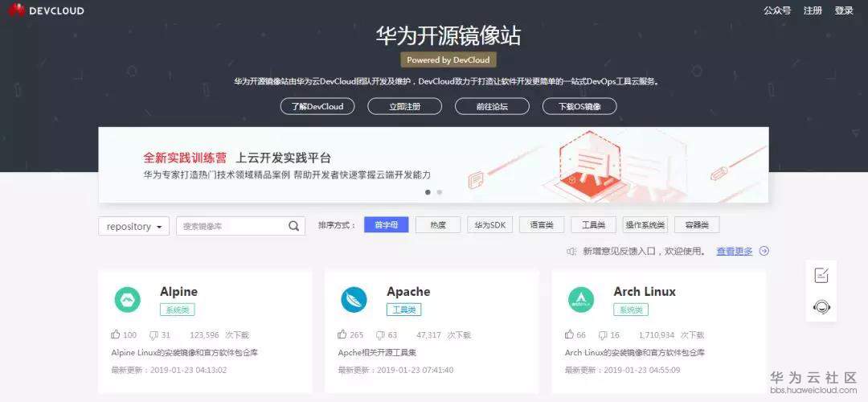Click the 工具类 tag under Apache

pos(404,310)
